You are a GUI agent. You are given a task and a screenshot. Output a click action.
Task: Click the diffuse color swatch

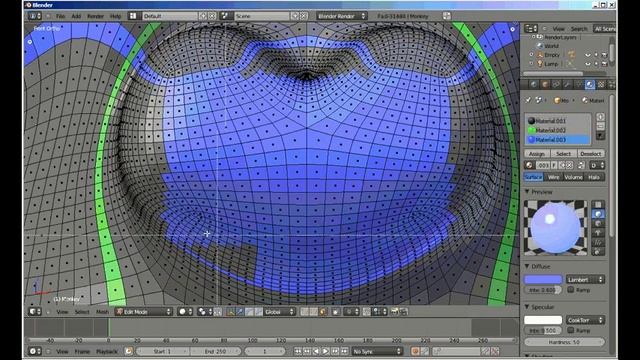point(543,280)
